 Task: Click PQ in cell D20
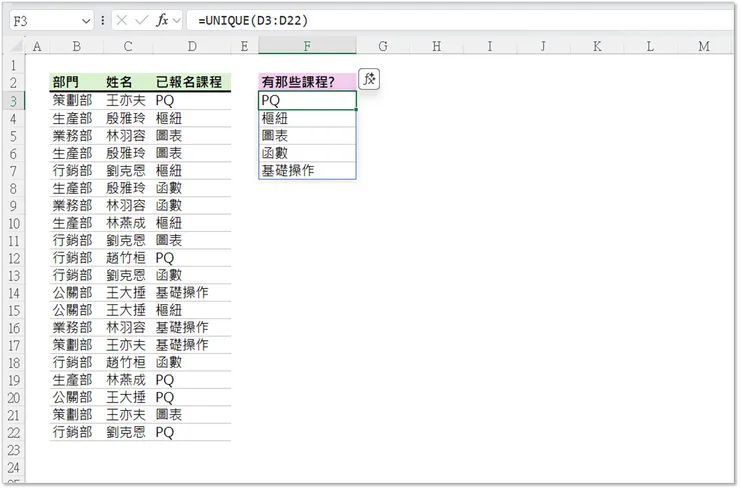pyautogui.click(x=165, y=397)
